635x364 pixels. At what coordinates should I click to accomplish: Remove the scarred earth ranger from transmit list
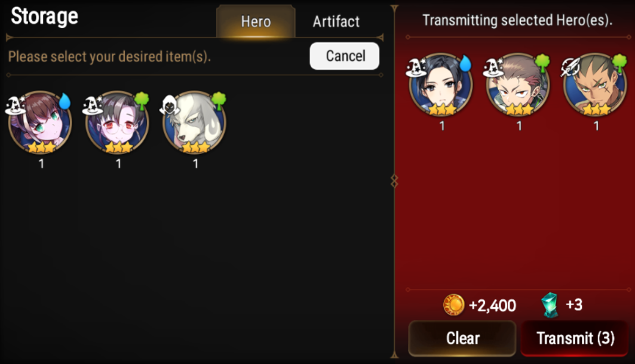point(595,85)
